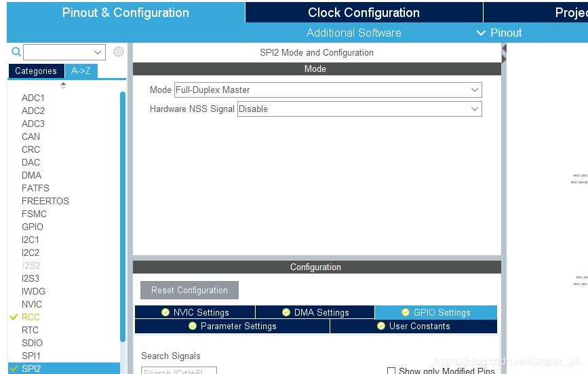The image size is (588, 374).
Task: Switch to the GPIO Settings tab
Action: 435,312
